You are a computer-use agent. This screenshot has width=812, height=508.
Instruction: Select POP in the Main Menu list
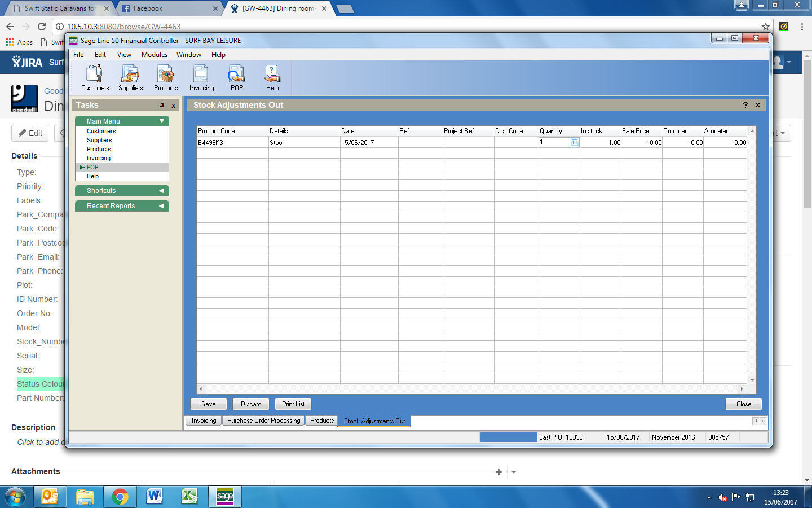(x=122, y=167)
